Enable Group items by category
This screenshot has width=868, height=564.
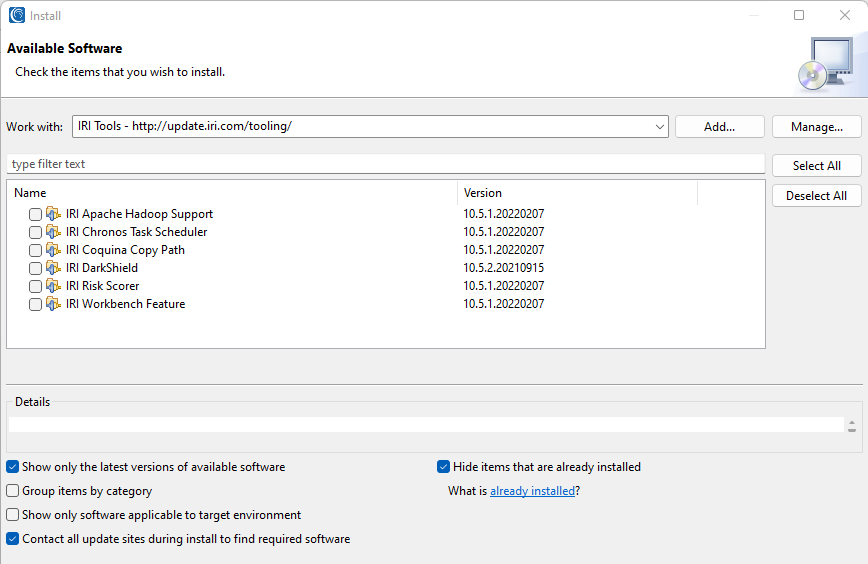pos(13,490)
